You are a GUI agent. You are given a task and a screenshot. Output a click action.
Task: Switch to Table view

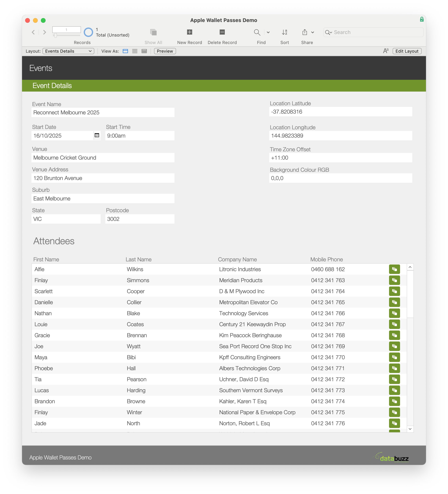coord(144,51)
